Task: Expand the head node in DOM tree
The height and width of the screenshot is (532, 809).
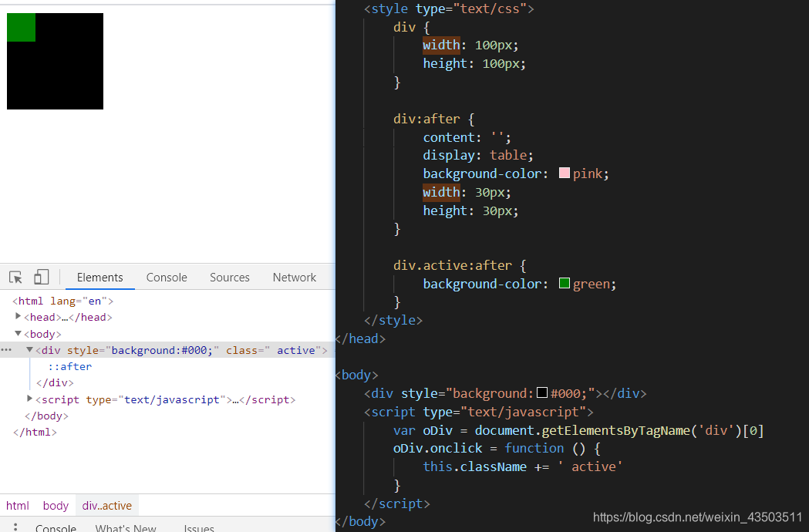Action: (18, 316)
